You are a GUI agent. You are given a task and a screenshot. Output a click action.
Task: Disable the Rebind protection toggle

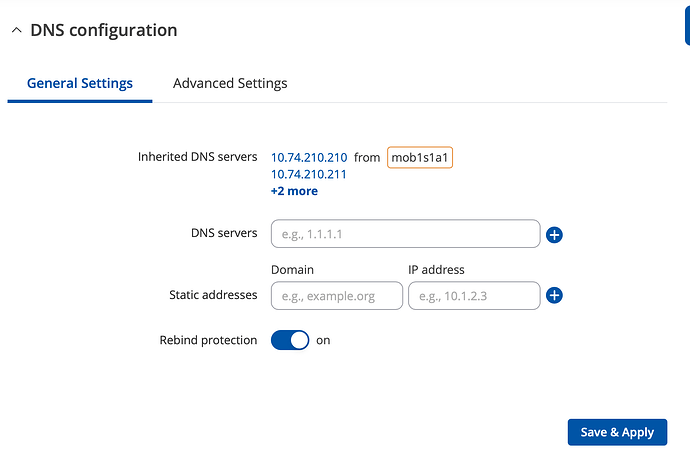click(x=290, y=340)
